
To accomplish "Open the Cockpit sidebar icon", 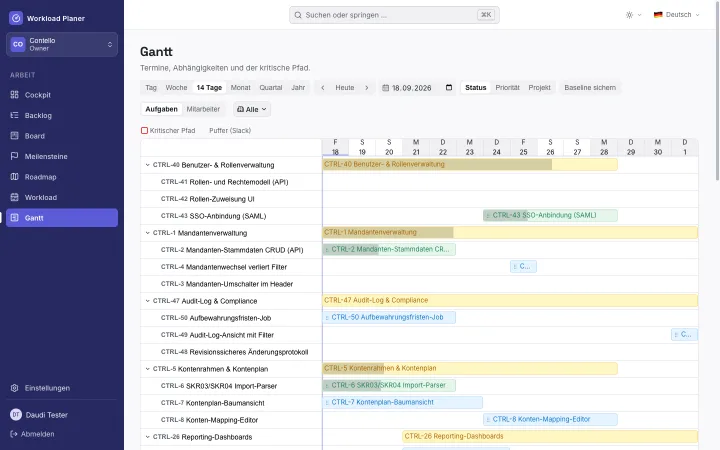I will [x=15, y=95].
